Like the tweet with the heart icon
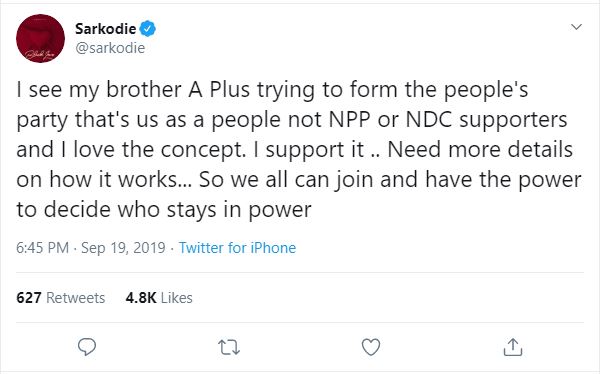The image size is (601, 374). tap(371, 347)
